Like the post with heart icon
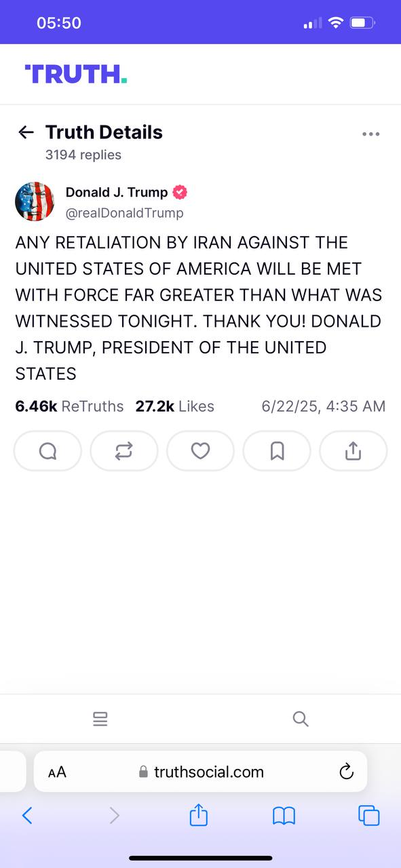The width and height of the screenshot is (401, 868). pyautogui.click(x=200, y=451)
